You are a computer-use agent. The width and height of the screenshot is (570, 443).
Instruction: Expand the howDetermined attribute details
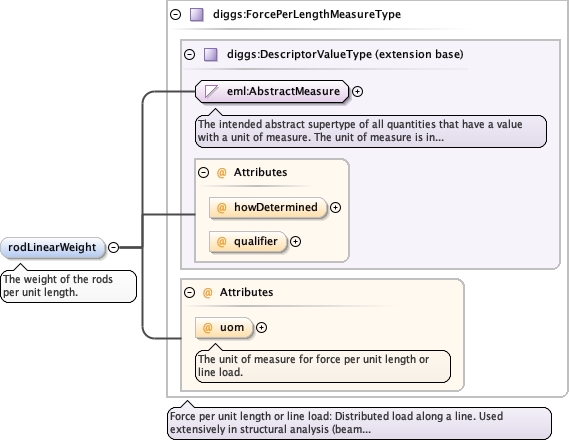point(335,208)
